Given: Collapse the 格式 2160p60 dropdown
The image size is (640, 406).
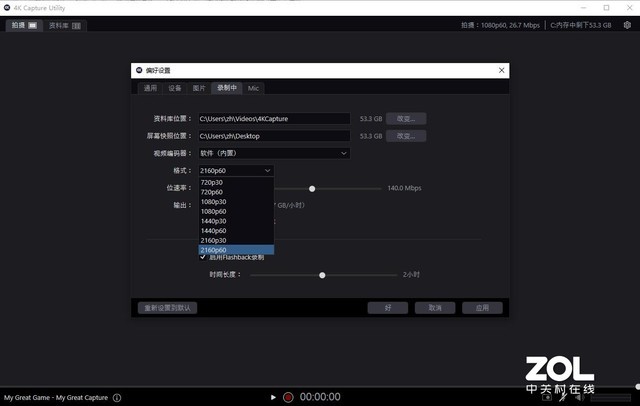Looking at the screenshot, I should point(236,171).
